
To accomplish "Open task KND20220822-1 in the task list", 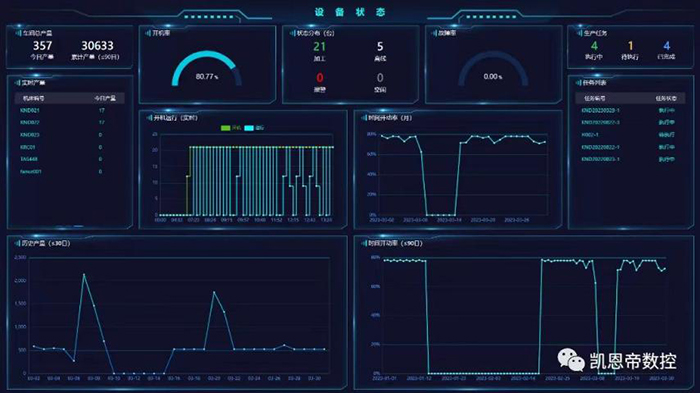I will [629, 147].
